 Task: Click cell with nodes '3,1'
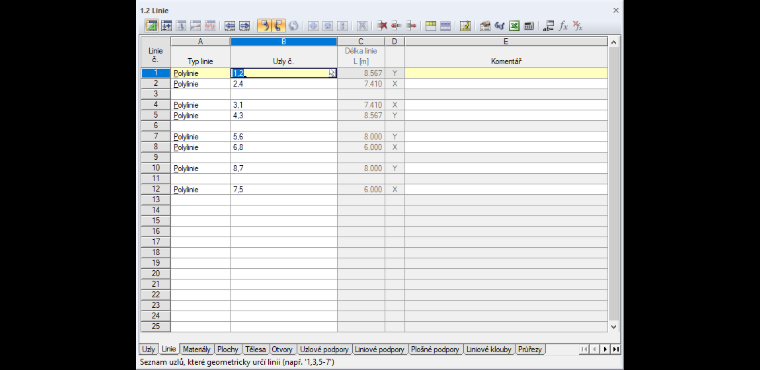(284, 105)
